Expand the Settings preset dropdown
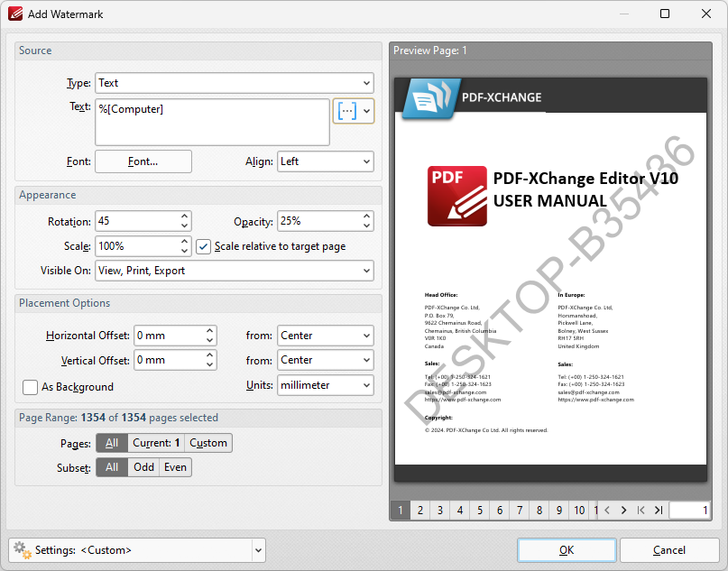This screenshot has width=728, height=571. coord(259,550)
